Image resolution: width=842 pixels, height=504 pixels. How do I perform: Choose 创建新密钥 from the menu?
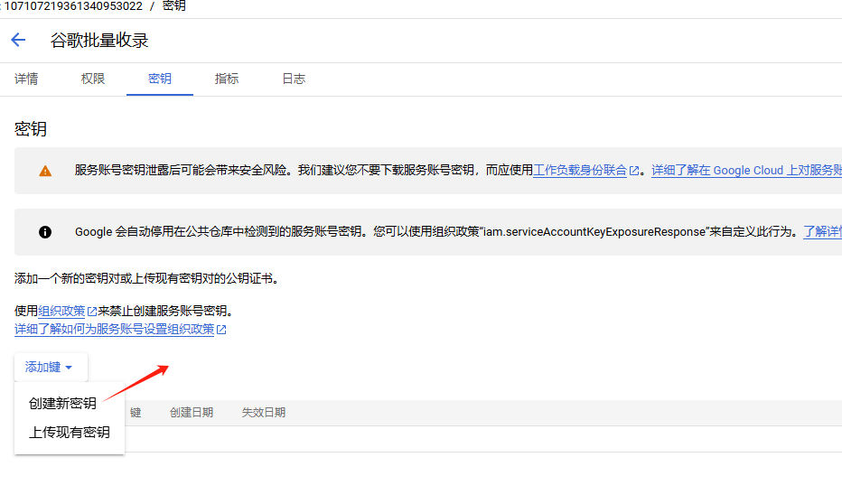click(x=63, y=404)
